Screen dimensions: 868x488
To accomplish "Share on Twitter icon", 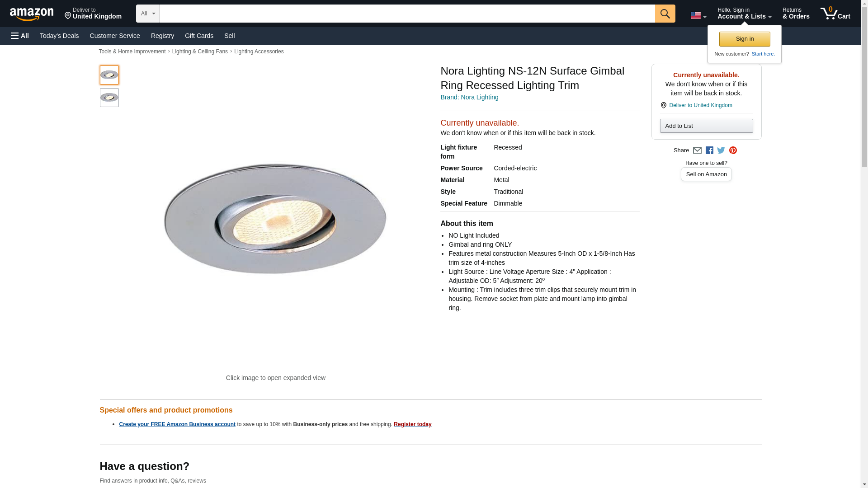I will tap(721, 150).
